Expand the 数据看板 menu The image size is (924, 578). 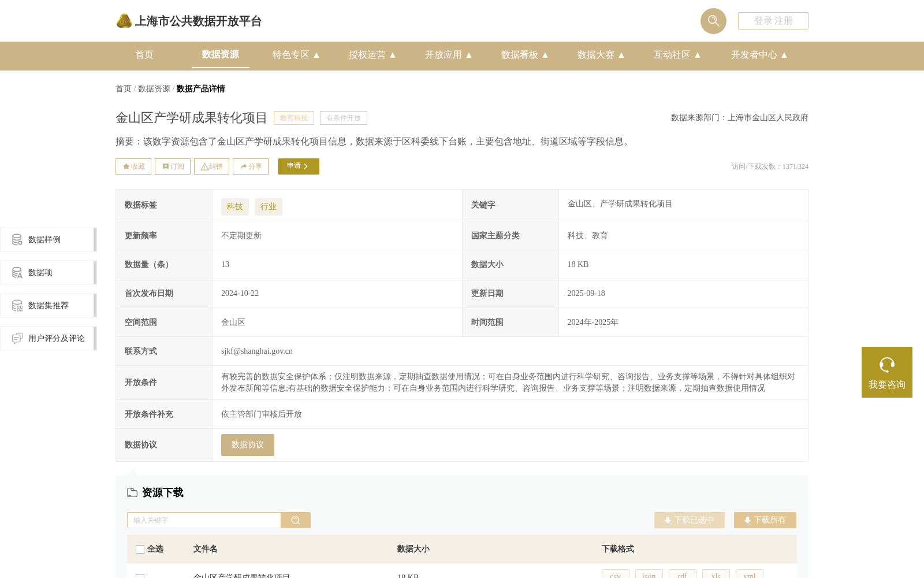pos(524,55)
